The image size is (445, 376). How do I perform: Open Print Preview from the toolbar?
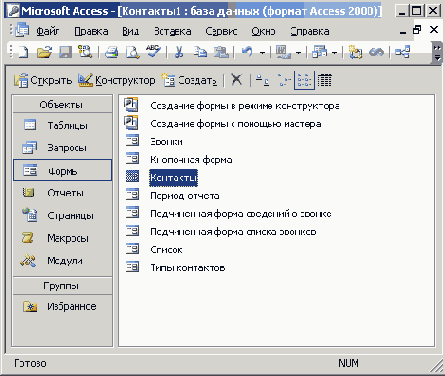tap(132, 52)
